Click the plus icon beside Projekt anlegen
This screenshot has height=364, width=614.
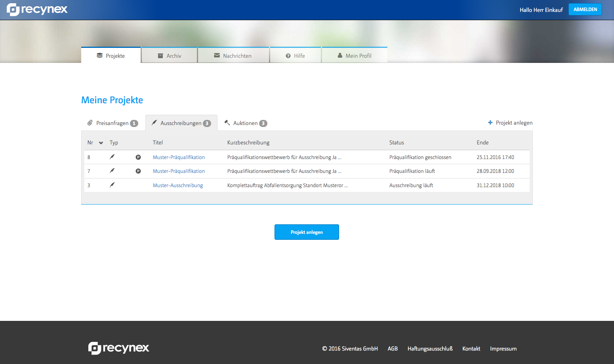pos(490,123)
